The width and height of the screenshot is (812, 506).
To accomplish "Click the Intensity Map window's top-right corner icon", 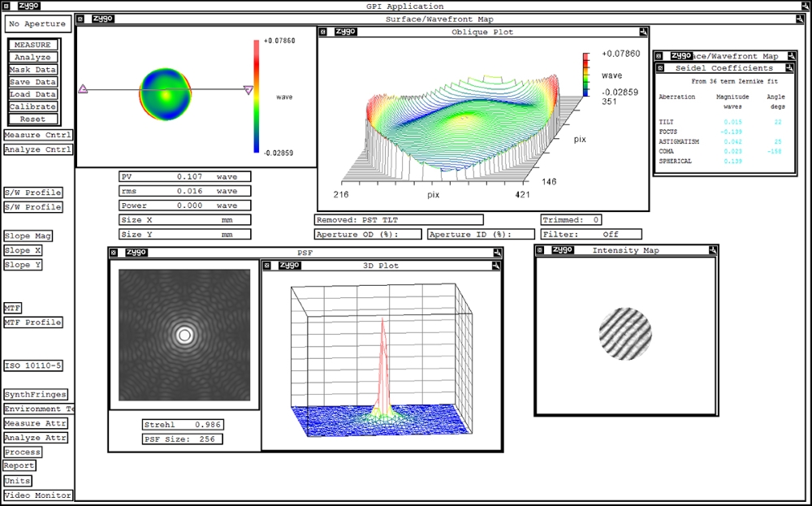I will pyautogui.click(x=712, y=250).
